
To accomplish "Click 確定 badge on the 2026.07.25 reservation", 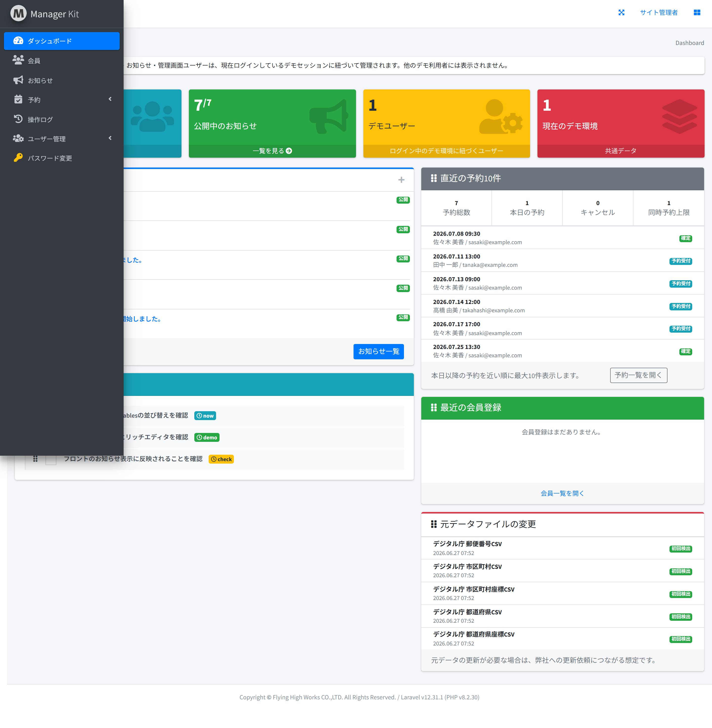I will (x=686, y=351).
